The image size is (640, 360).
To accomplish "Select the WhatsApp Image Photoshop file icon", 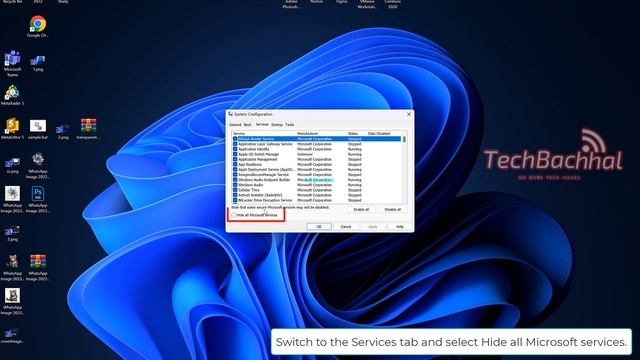I will 38,200.
